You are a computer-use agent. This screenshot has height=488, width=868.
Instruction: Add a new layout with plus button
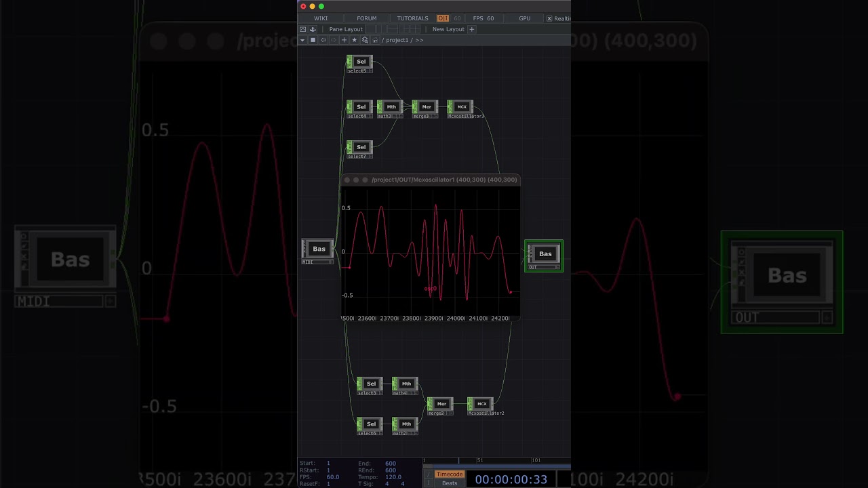pos(472,29)
